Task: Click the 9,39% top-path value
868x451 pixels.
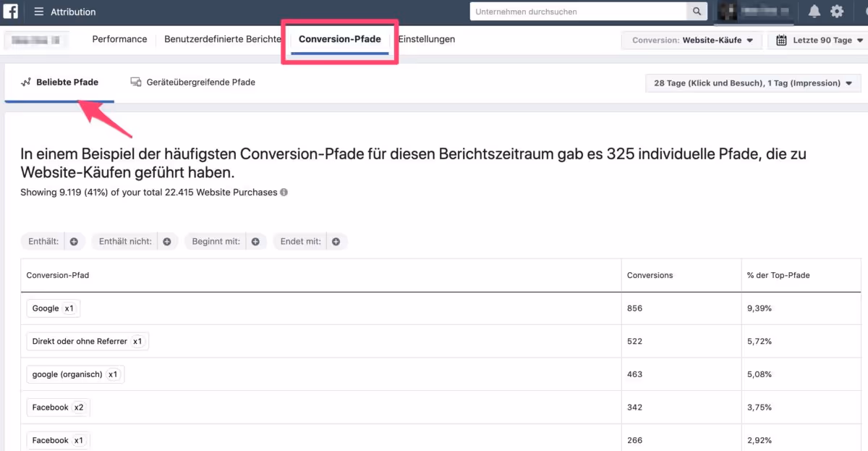Action: click(759, 308)
